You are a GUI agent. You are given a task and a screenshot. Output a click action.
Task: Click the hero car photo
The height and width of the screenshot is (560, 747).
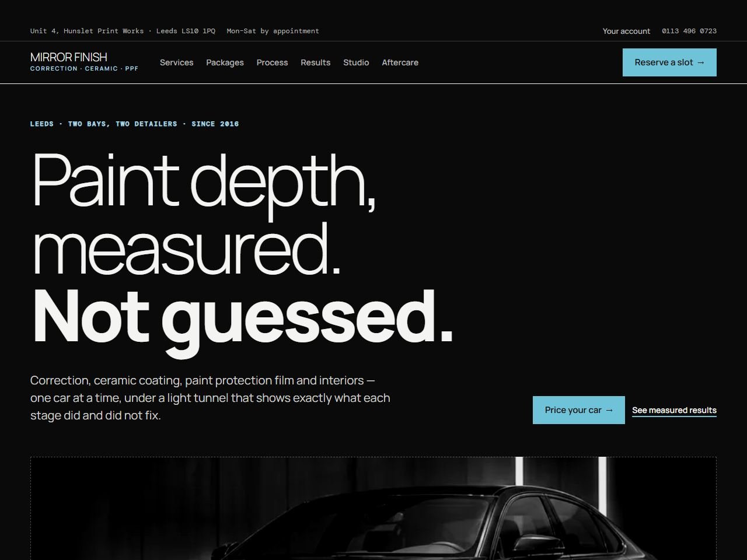(373, 508)
